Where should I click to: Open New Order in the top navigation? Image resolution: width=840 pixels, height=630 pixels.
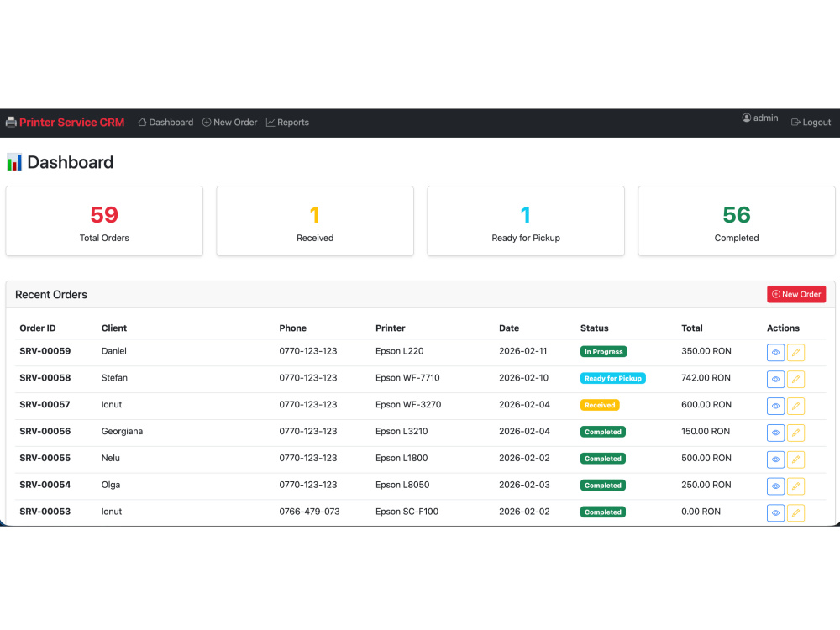tap(230, 122)
